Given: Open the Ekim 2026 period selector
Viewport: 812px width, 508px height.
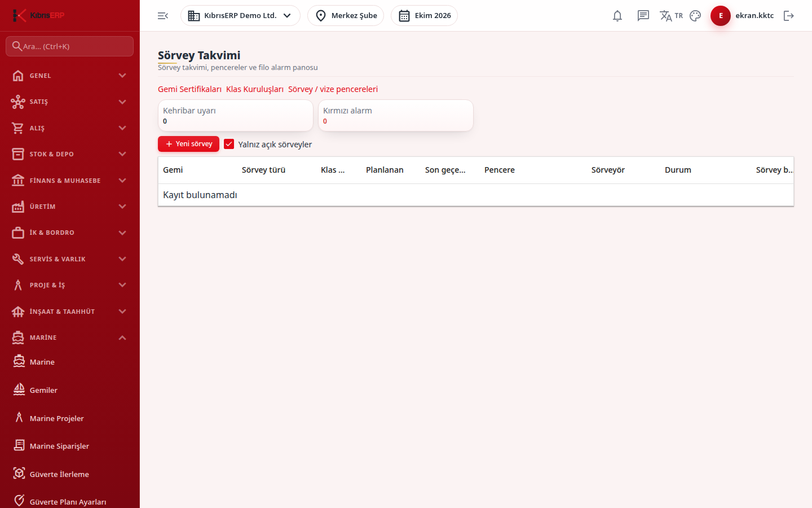Looking at the screenshot, I should (424, 16).
